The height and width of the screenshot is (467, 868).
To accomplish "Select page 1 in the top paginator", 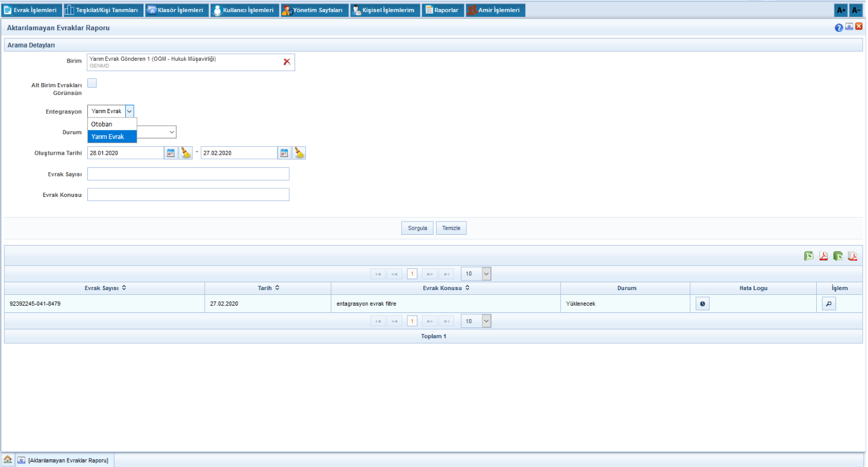I will click(x=412, y=274).
